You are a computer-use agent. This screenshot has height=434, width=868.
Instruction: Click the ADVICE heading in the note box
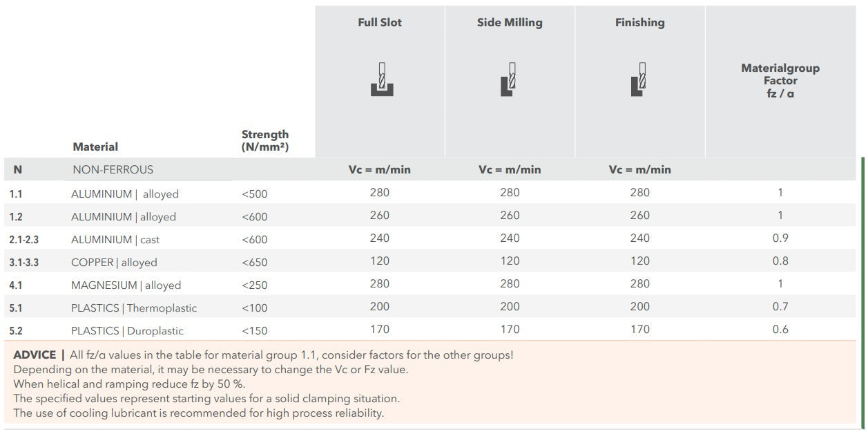point(35,355)
